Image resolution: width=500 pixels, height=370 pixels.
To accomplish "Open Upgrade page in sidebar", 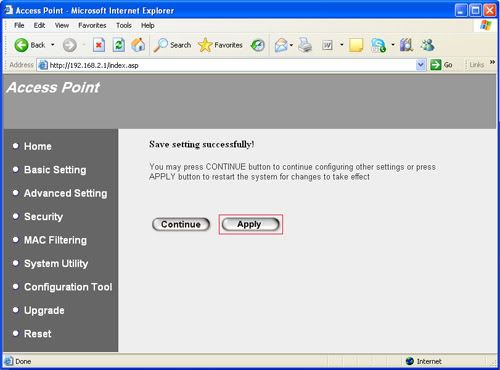I will pos(44,310).
